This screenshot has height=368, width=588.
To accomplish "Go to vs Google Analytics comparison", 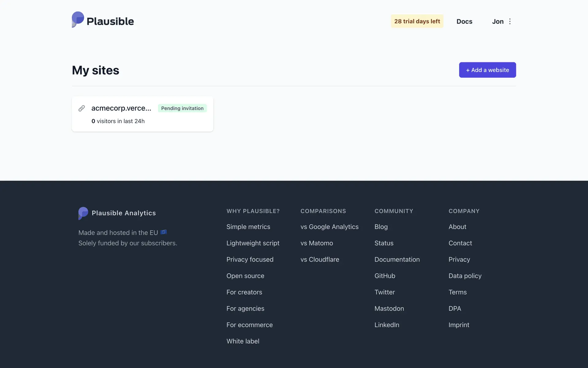I will click(329, 227).
